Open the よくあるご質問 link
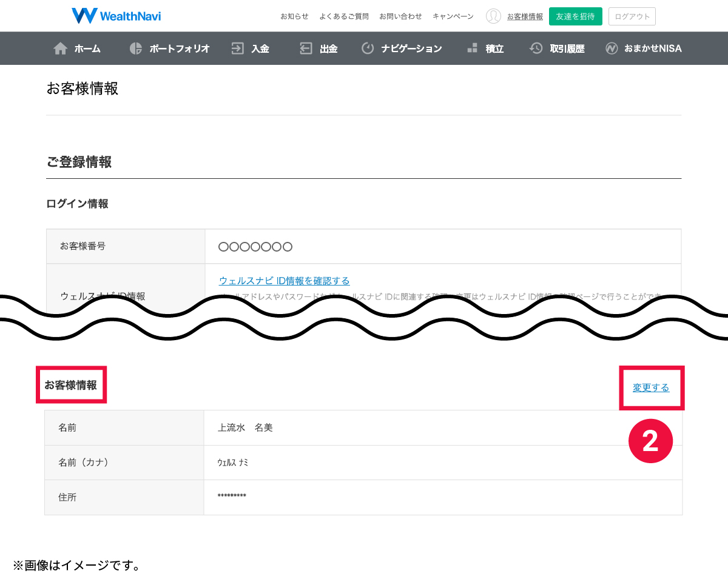 pos(344,16)
